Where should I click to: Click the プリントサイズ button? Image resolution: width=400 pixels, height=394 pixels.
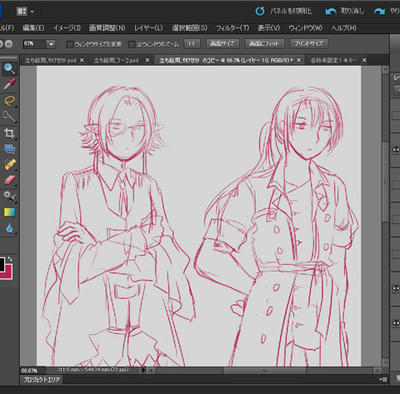click(x=309, y=44)
